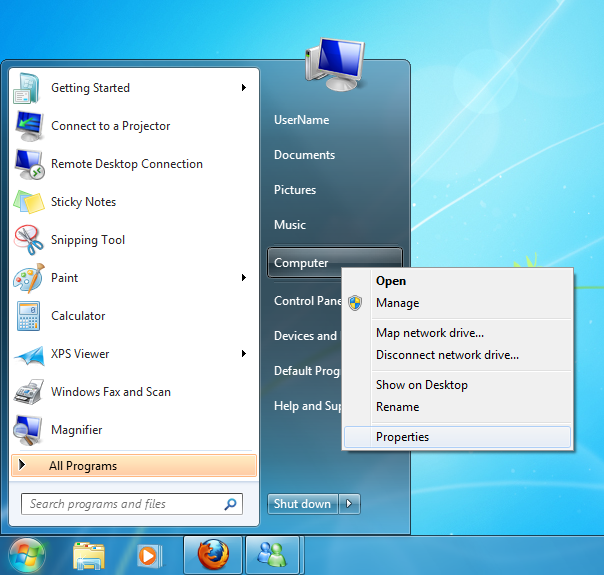604x575 pixels.
Task: Choose Rename in the context menu
Action: 457,407
